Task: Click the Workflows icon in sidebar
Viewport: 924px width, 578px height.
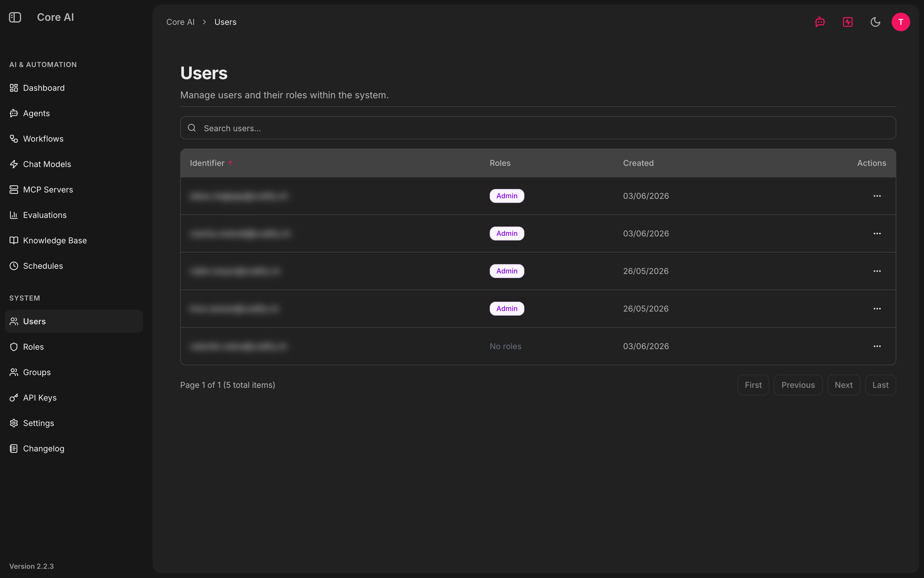Action: pos(14,139)
